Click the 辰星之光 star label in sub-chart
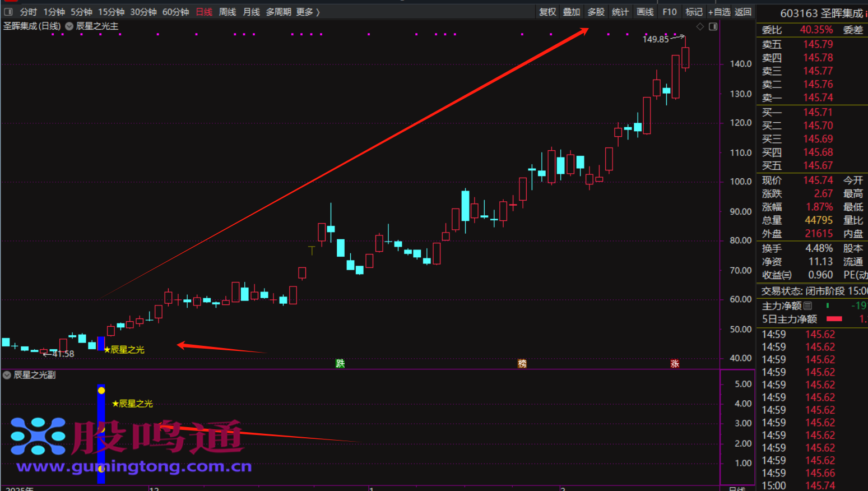 pos(132,404)
